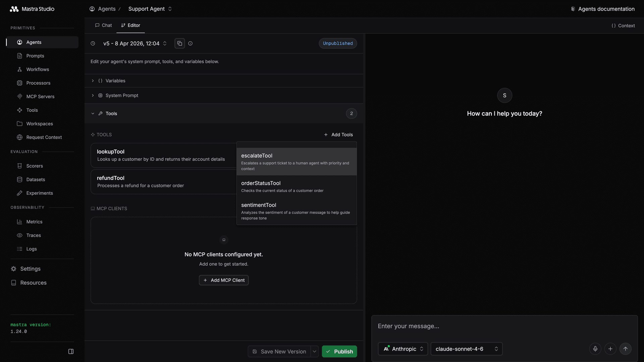Toggle the version info icon
Image resolution: width=644 pixels, height=362 pixels.
[190, 43]
